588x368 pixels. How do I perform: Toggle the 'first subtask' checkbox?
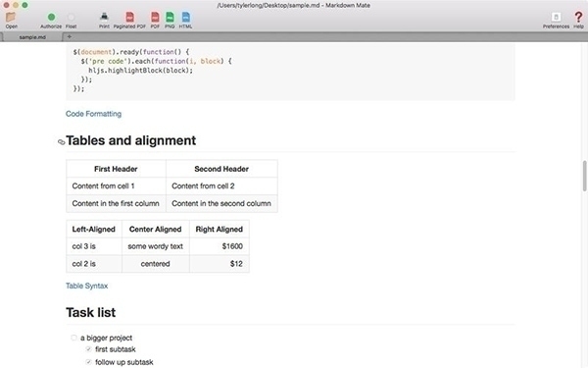point(88,349)
